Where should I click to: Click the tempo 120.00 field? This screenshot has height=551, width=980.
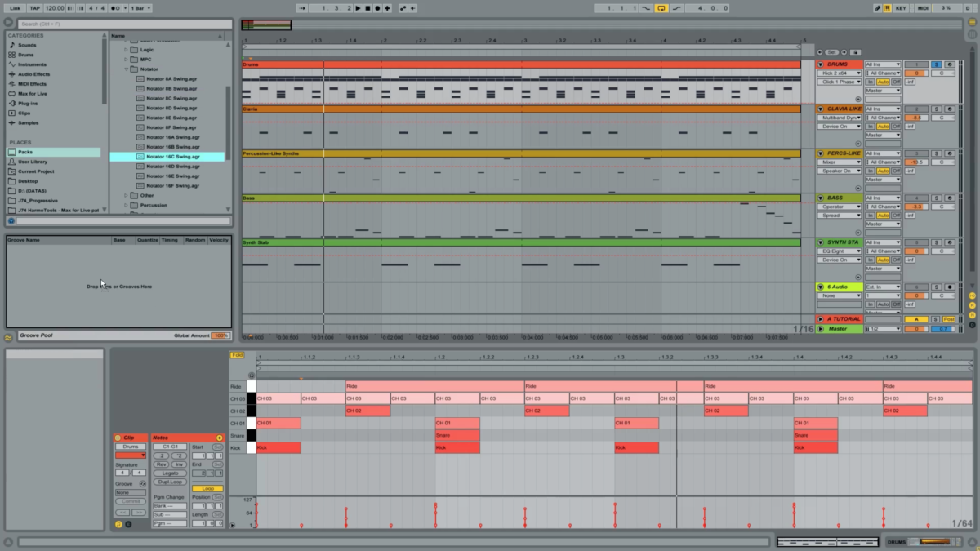55,7
